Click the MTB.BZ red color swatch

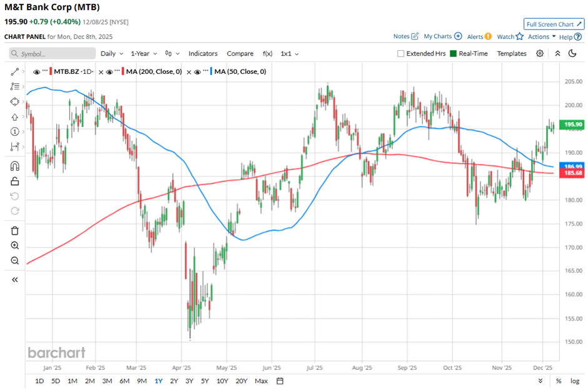pos(51,71)
